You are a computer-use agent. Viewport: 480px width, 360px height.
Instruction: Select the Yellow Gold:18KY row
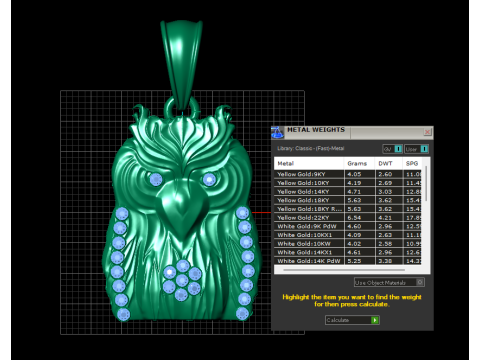[x=348, y=200]
